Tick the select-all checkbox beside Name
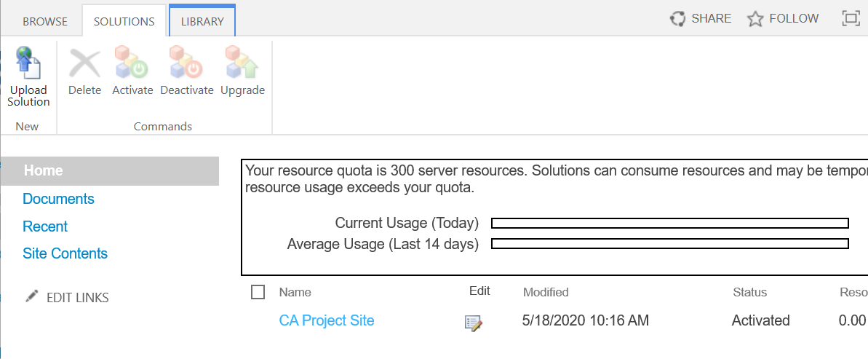 [x=258, y=292]
